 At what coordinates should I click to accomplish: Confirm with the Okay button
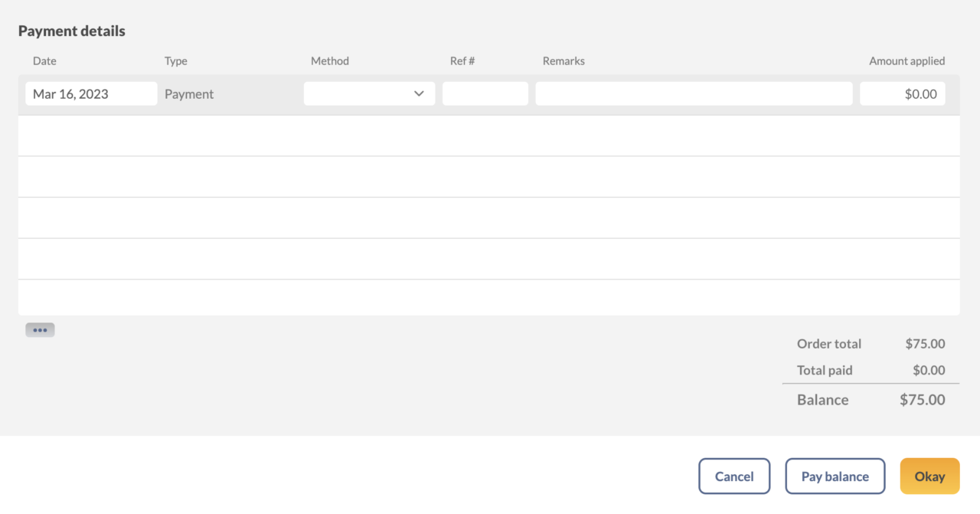pyautogui.click(x=929, y=476)
